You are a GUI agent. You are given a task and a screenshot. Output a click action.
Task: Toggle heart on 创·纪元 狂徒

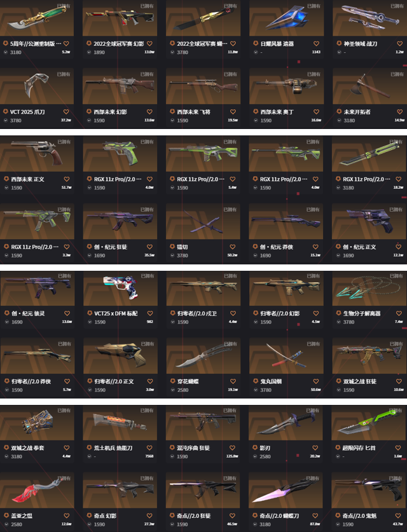point(149,247)
